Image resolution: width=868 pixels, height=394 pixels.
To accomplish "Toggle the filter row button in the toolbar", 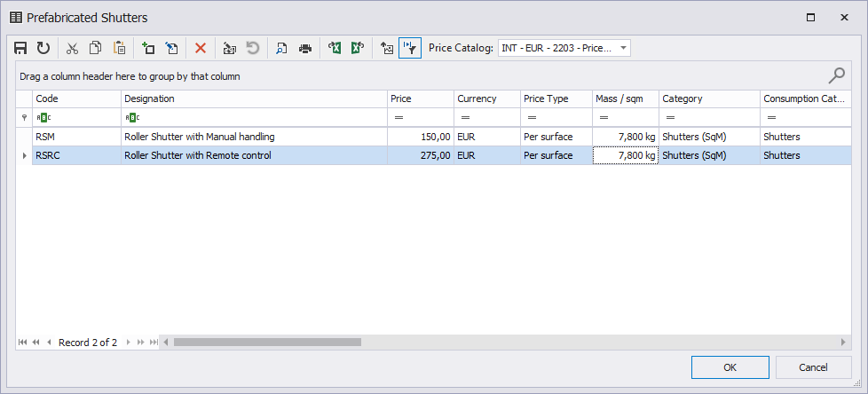I will pyautogui.click(x=409, y=48).
